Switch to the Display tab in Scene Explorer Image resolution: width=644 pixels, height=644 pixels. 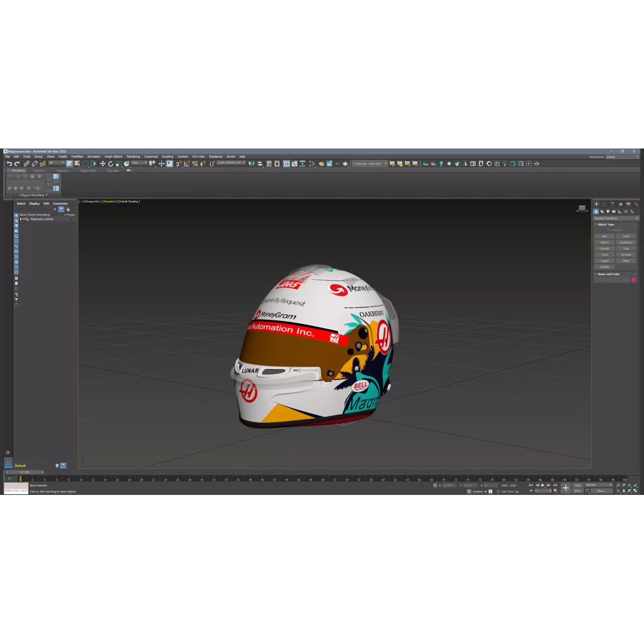click(x=35, y=203)
